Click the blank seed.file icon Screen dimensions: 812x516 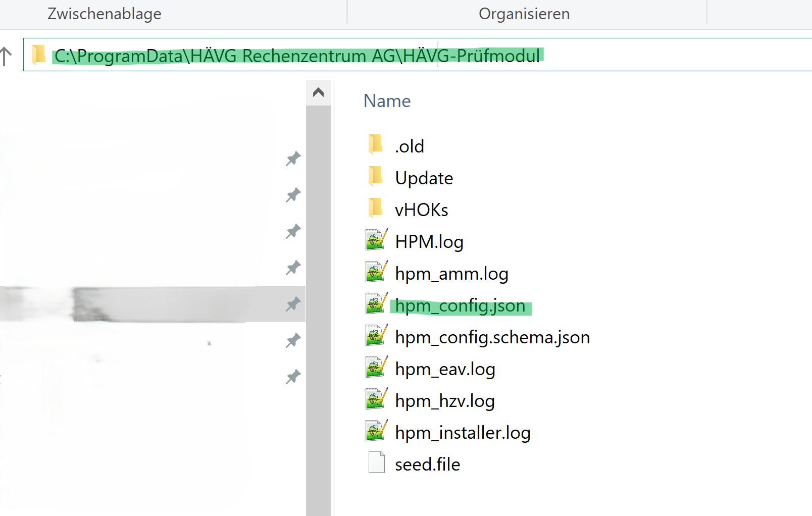(x=376, y=463)
